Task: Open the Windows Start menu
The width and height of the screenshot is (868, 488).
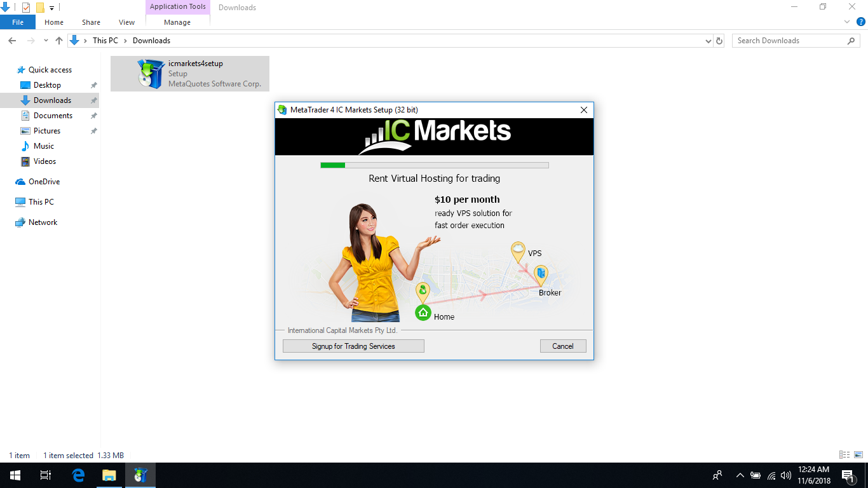Action: tap(15, 475)
